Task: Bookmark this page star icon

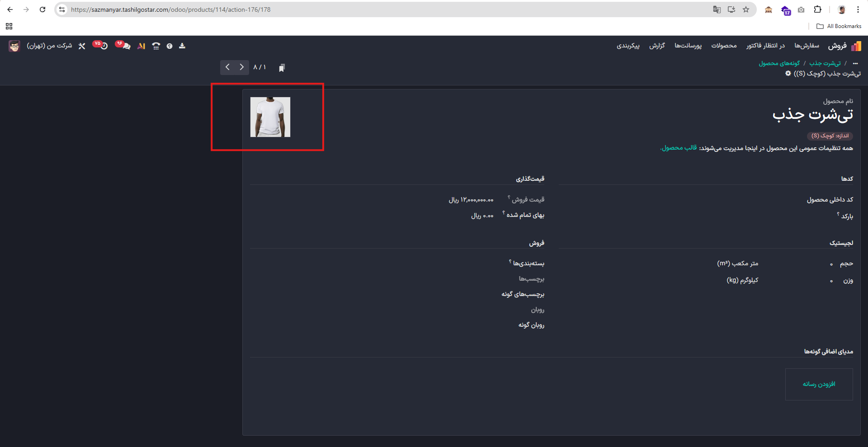Action: point(746,9)
